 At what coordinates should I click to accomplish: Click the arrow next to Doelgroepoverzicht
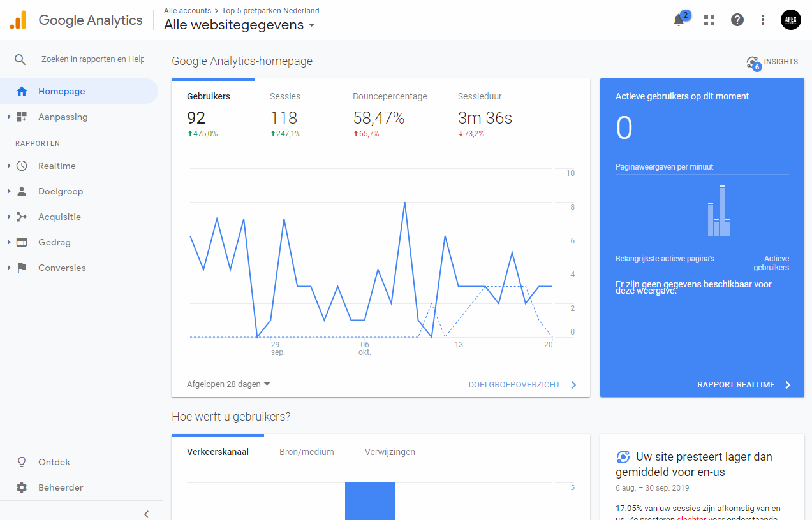pos(573,385)
